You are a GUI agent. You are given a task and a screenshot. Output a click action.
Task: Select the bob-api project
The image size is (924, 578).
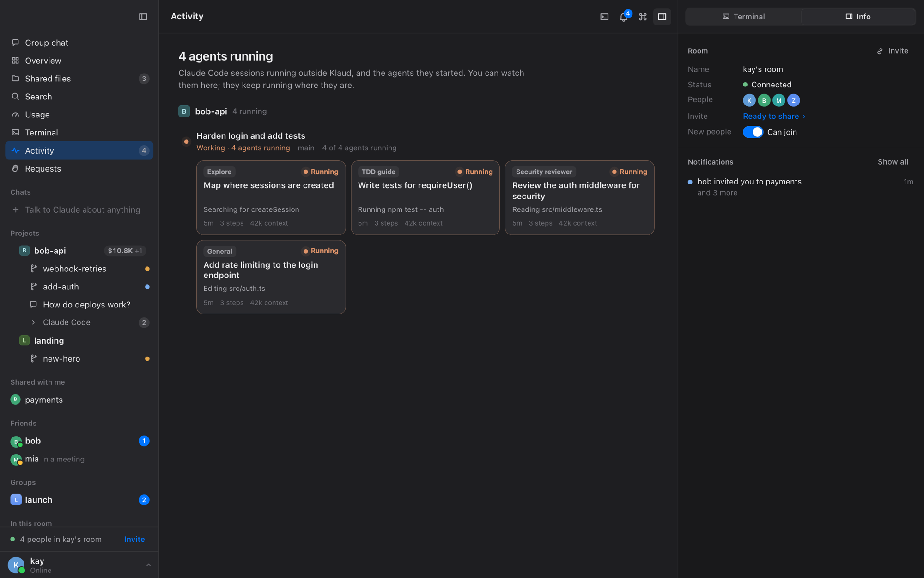[79, 251]
